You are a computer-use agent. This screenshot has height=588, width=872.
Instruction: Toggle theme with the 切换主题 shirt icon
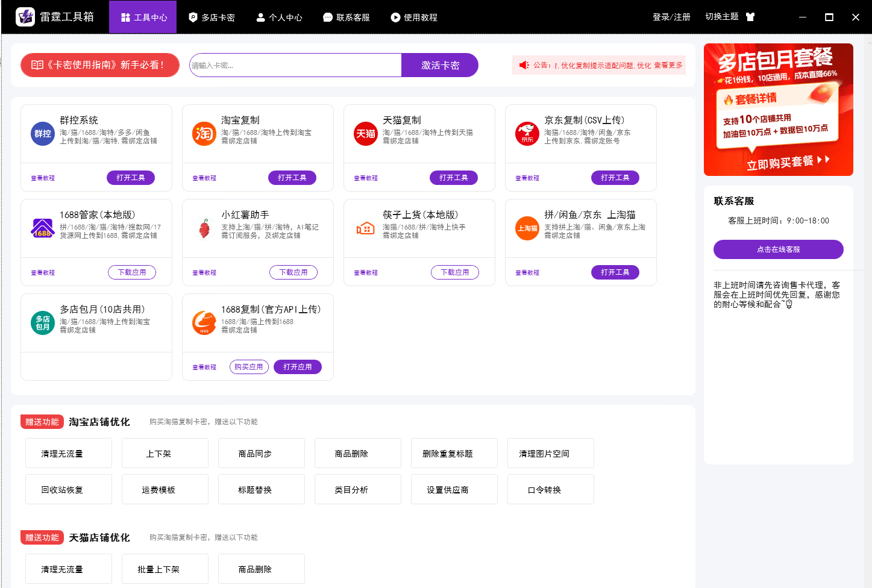pyautogui.click(x=750, y=17)
